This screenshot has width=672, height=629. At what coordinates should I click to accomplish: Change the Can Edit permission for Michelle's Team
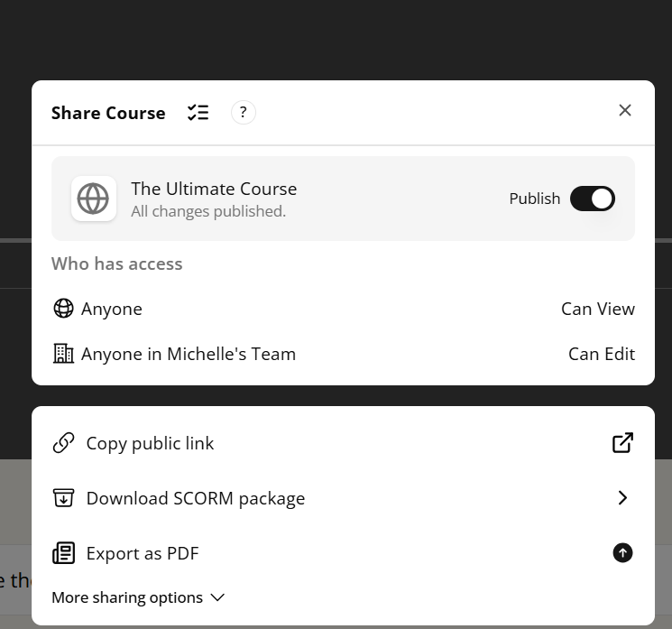point(602,354)
